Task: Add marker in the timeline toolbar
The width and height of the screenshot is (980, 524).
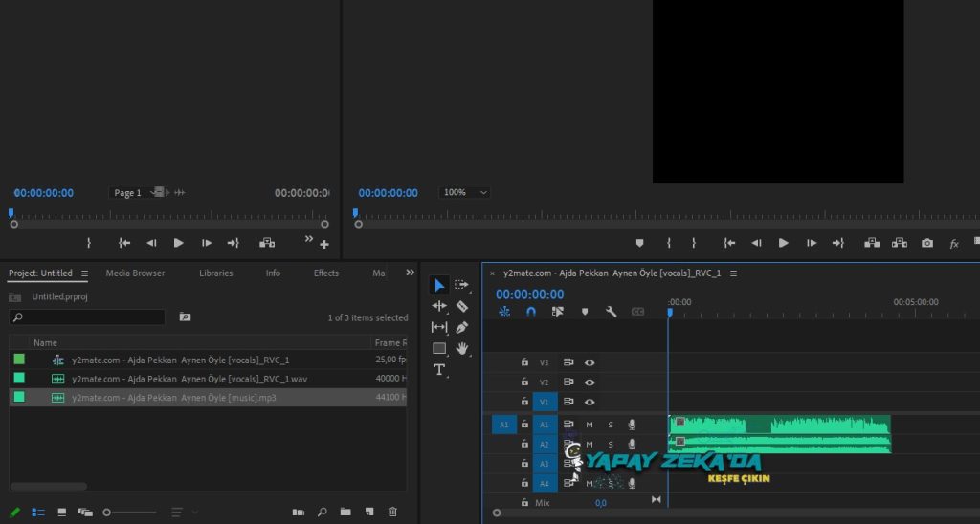Action: coord(585,312)
